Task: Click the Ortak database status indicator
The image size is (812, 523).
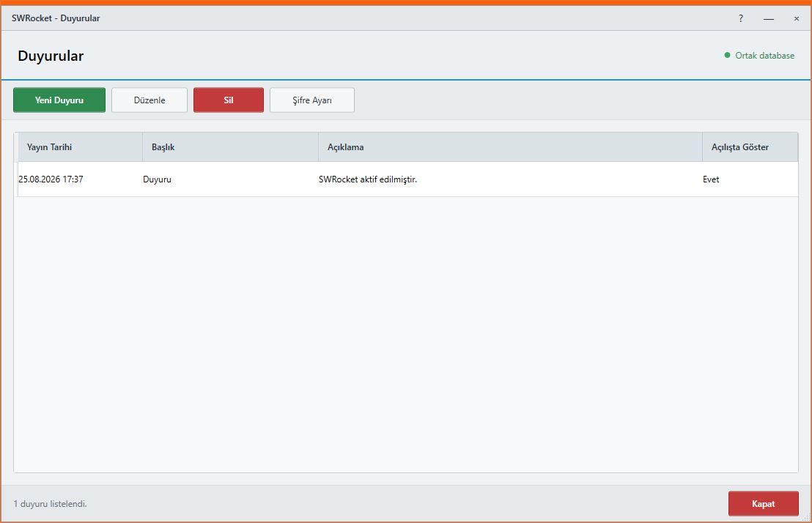Action: click(x=759, y=56)
